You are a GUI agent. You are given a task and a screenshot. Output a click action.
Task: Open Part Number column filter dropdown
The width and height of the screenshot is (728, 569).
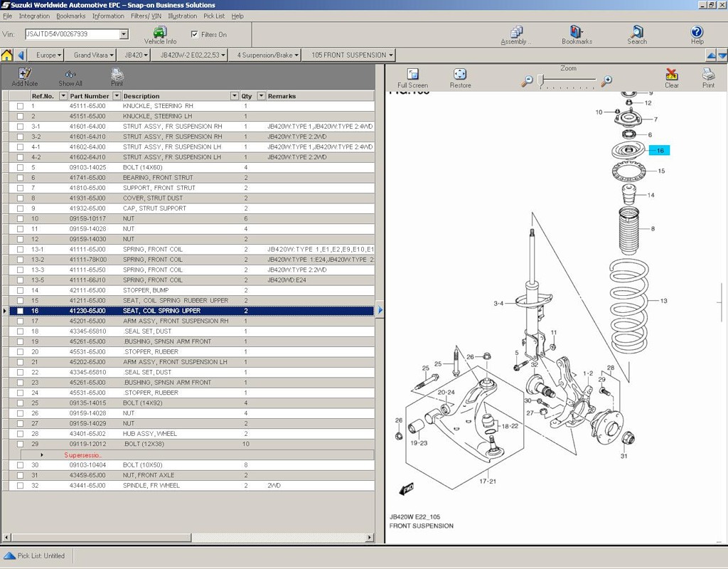tap(117, 96)
